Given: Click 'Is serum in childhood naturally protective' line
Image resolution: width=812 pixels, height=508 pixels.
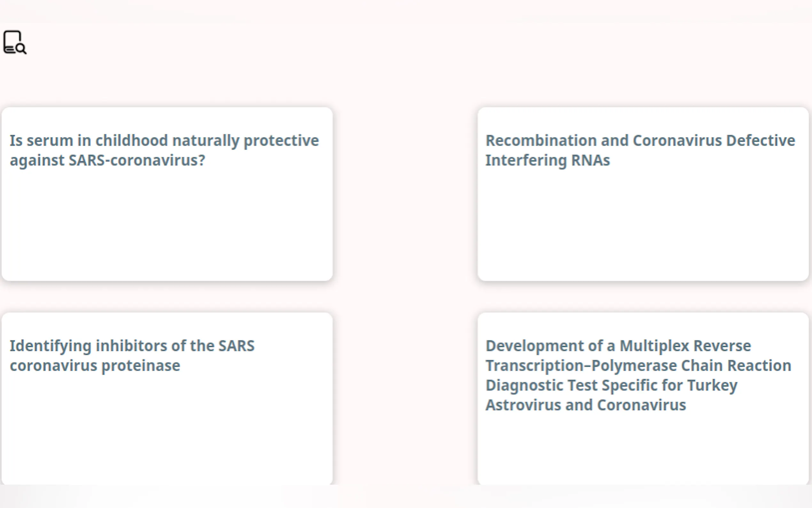Looking at the screenshot, I should pos(164,140).
